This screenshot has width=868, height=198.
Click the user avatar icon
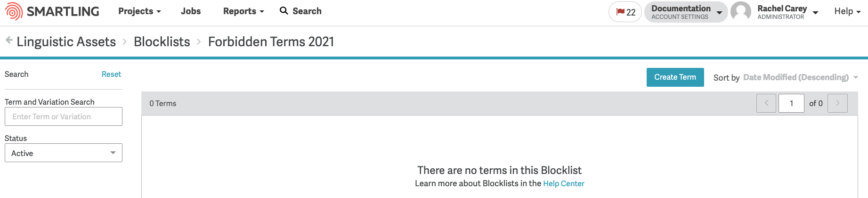pos(741,12)
